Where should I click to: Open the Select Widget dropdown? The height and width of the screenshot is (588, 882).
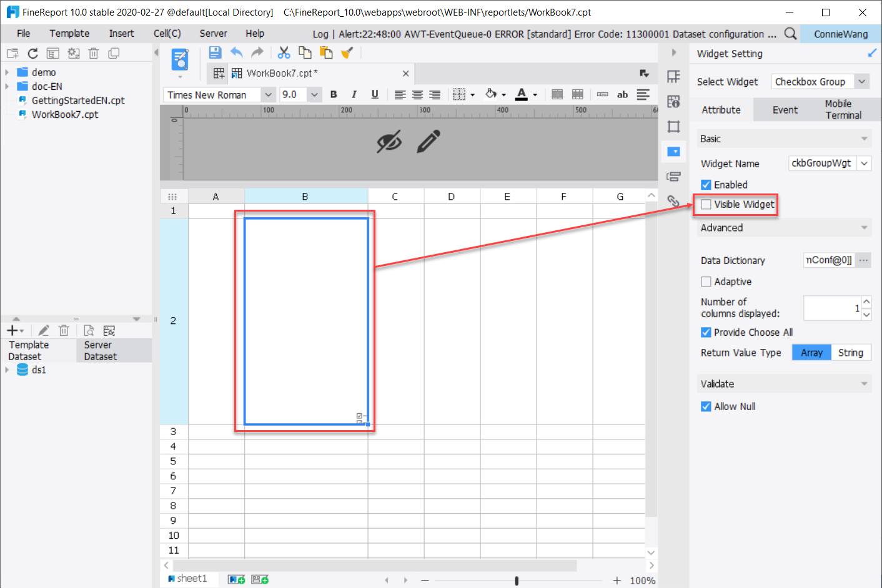click(x=862, y=82)
